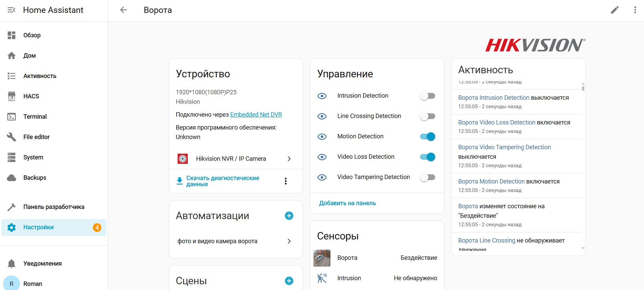The image size is (644, 290).
Task: Add a new scene with plus icon
Action: 289,281
